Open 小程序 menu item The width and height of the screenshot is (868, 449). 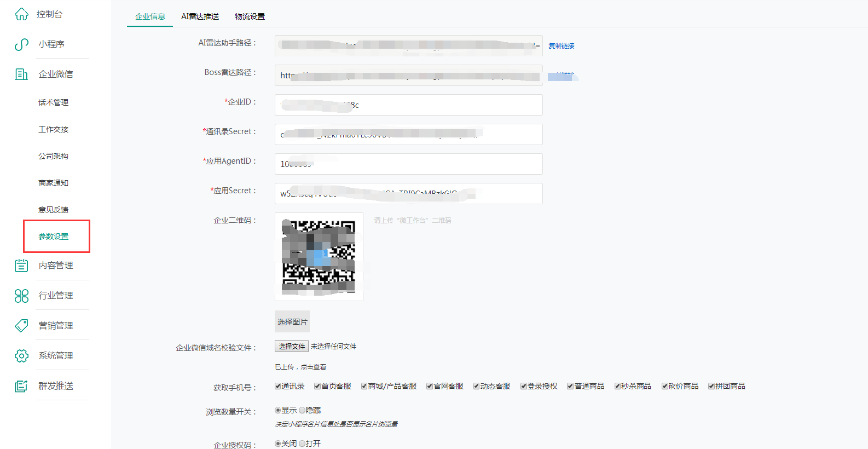coord(51,44)
